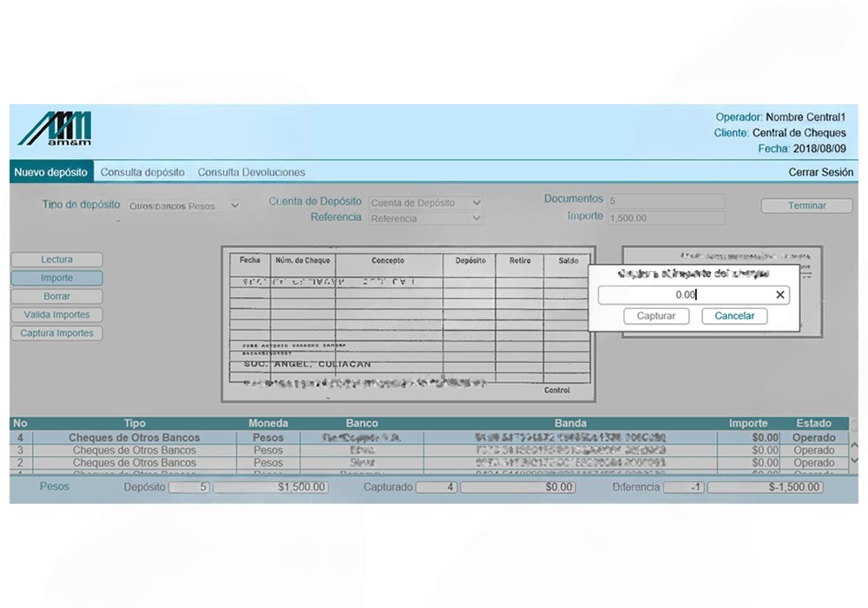
Task: Click Cancelar in the amount dialog
Action: pos(734,315)
